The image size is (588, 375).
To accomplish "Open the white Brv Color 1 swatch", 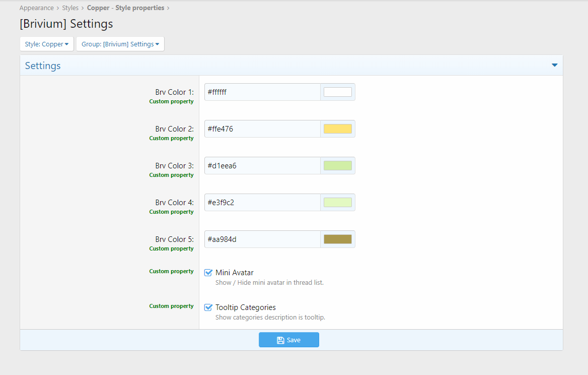I will point(338,92).
